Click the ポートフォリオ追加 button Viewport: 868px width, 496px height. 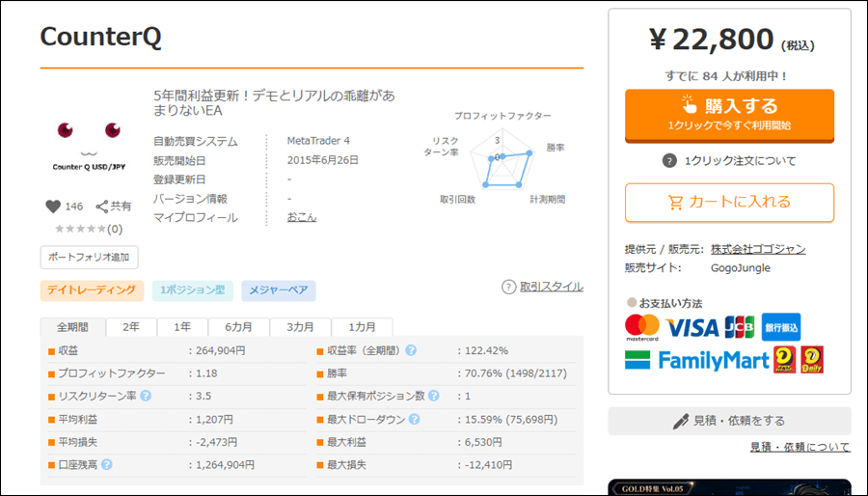(89, 258)
